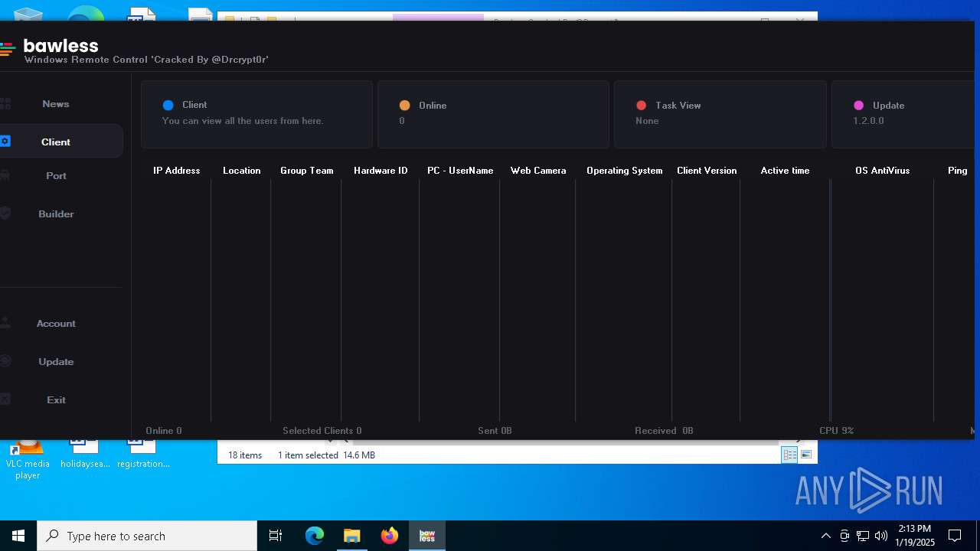Click the network tray icon
The image size is (980, 551).
click(863, 536)
